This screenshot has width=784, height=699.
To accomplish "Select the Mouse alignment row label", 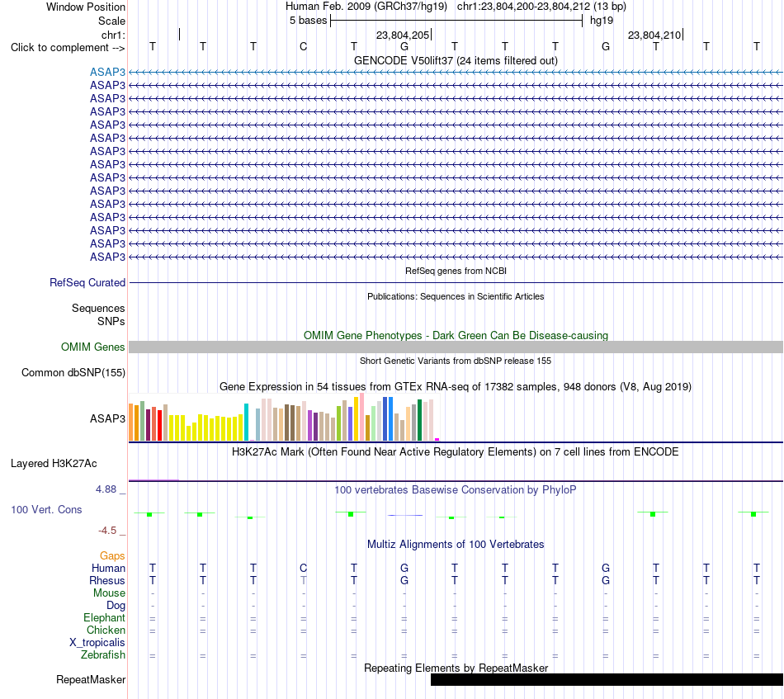I will (x=109, y=593).
